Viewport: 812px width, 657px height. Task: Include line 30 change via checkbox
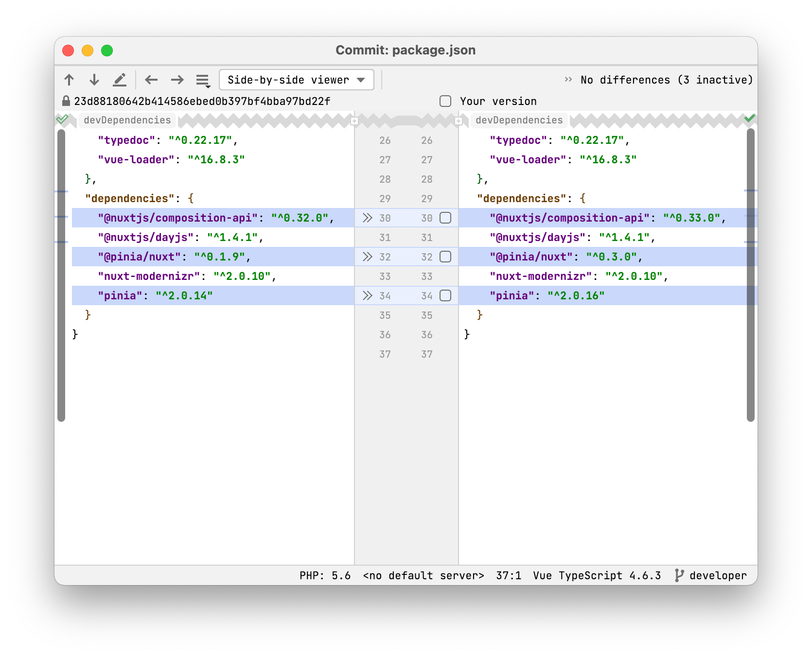point(445,218)
